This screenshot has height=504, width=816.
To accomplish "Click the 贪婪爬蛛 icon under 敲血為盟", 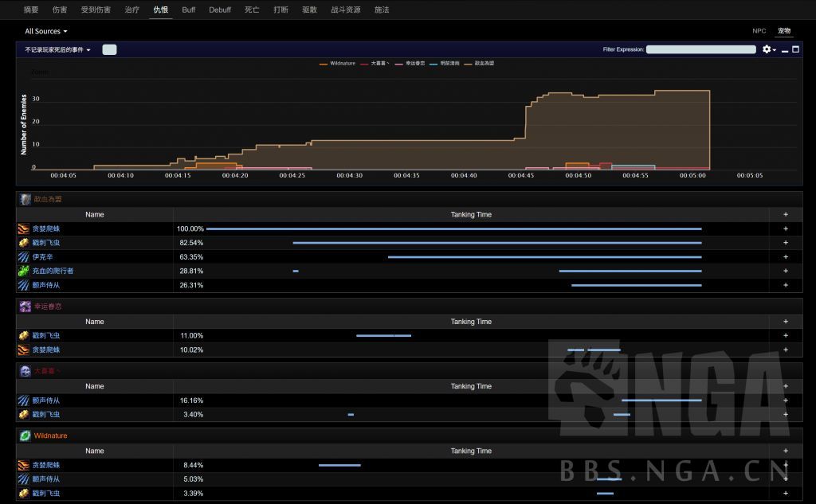I will [24, 229].
